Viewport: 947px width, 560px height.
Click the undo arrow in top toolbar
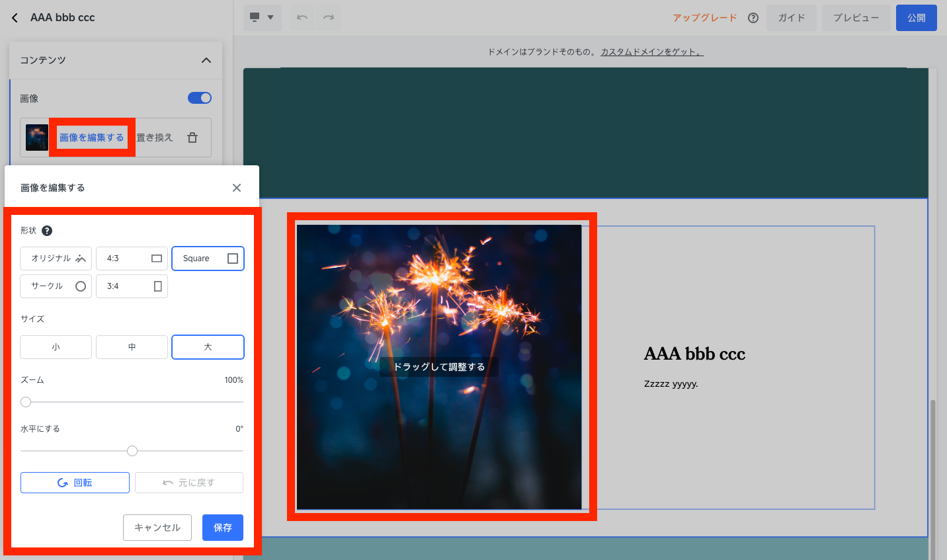click(x=302, y=18)
